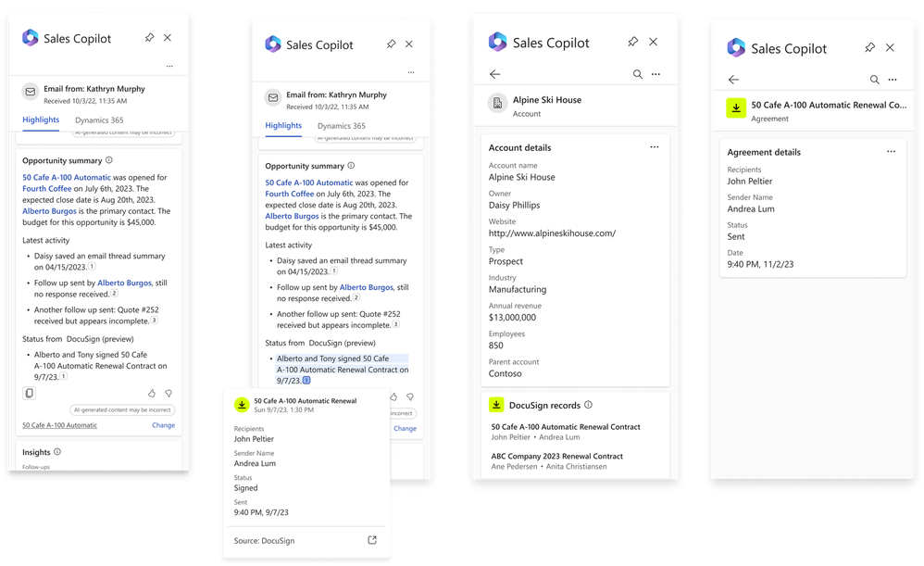Open 50 Cafe A-100 Automatic link in first panel

point(67,178)
